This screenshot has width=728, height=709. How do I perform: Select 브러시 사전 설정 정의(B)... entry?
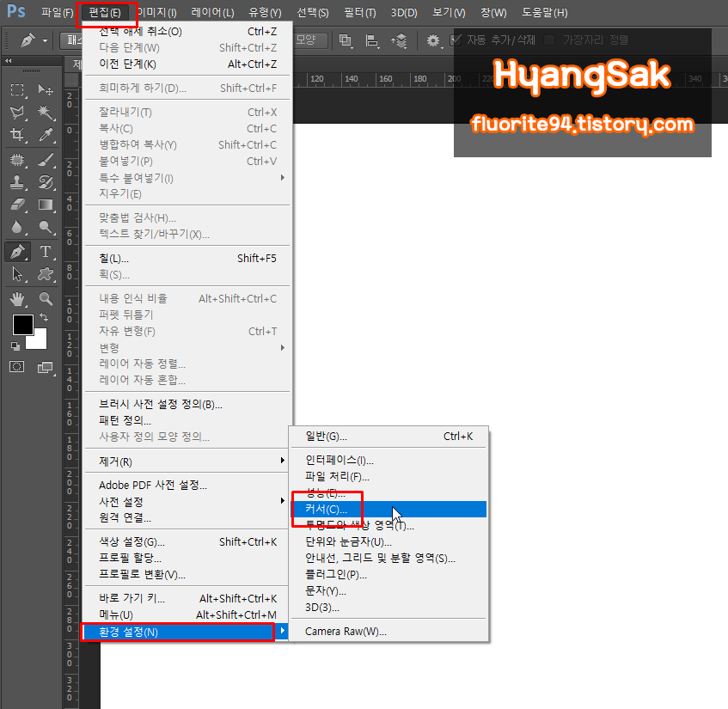[187, 405]
